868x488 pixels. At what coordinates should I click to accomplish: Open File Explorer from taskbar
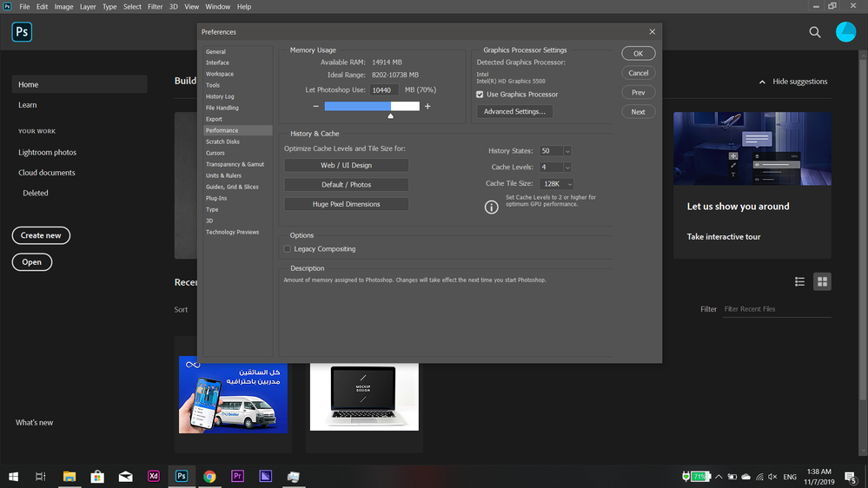pyautogui.click(x=70, y=477)
